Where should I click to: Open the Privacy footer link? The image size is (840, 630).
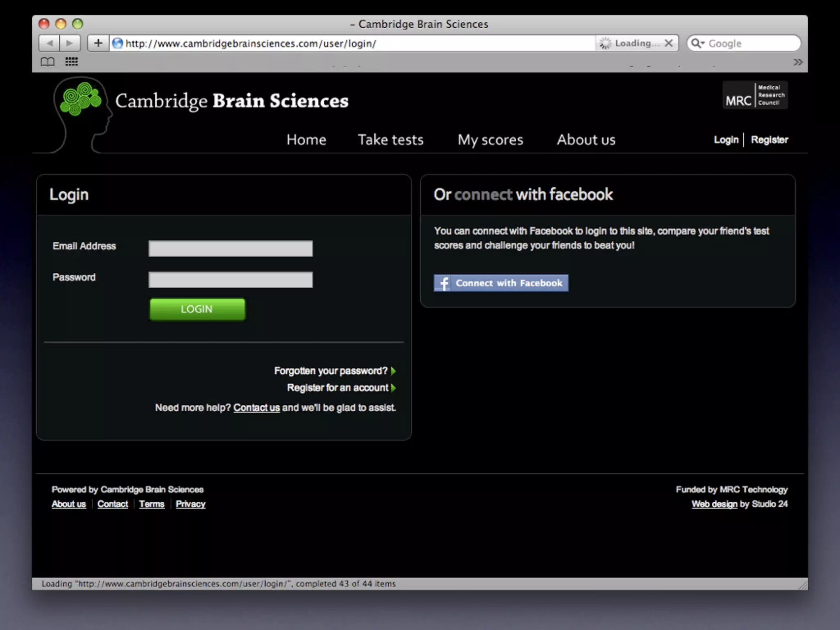pyautogui.click(x=190, y=504)
